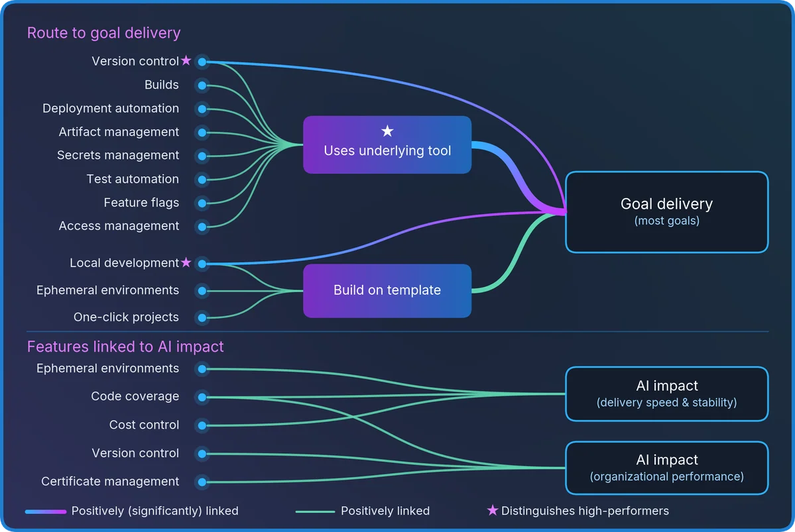Select the Build on template box
This screenshot has width=795, height=532.
coord(387,291)
